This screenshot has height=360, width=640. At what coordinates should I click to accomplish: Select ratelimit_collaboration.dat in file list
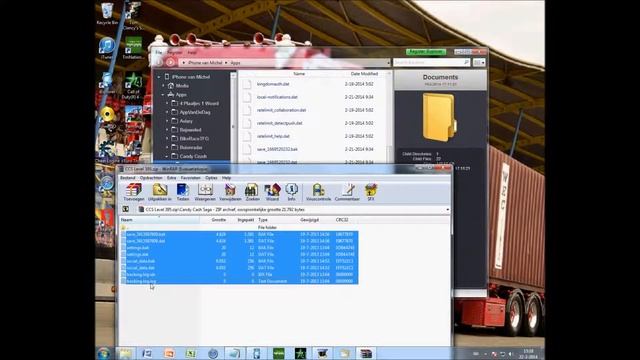(281, 110)
